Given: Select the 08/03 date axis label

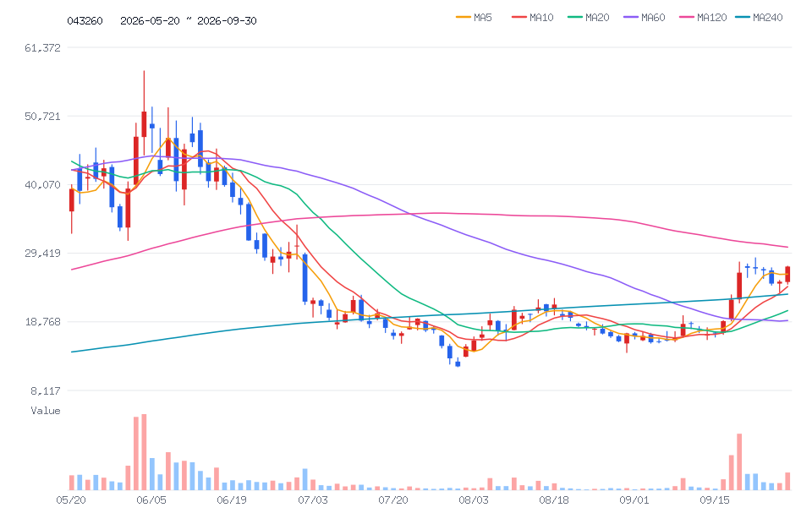Looking at the screenshot, I should [474, 499].
